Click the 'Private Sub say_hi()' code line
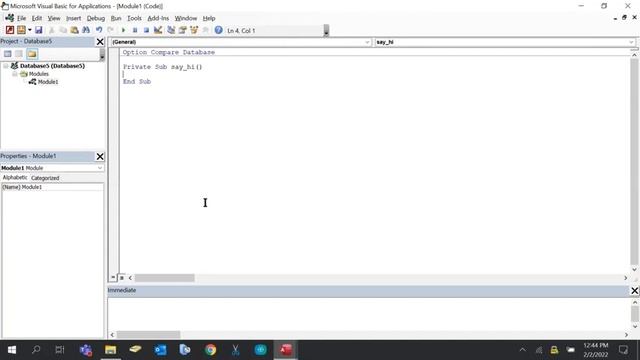This screenshot has width=640, height=360. pyautogui.click(x=162, y=67)
